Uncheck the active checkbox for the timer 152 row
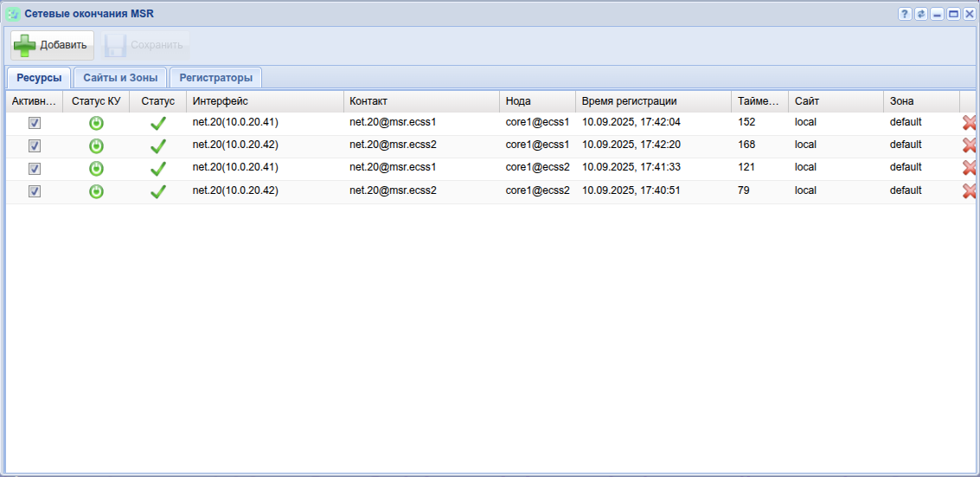Image resolution: width=980 pixels, height=477 pixels. [x=35, y=123]
